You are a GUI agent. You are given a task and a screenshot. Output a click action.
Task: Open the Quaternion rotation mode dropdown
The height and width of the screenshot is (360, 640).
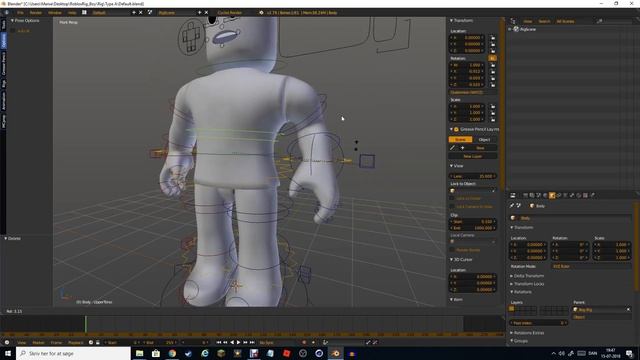pos(473,92)
